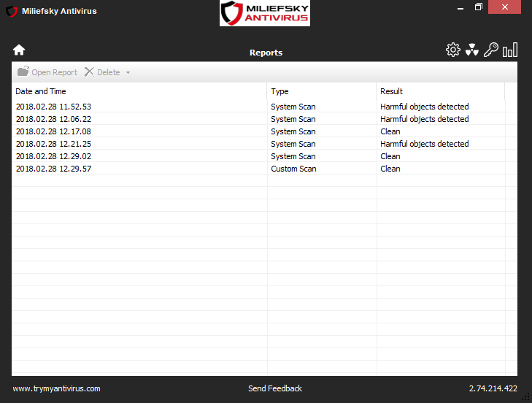Open www.trymyantivirus.com link
The image size is (532, 403).
[56, 388]
